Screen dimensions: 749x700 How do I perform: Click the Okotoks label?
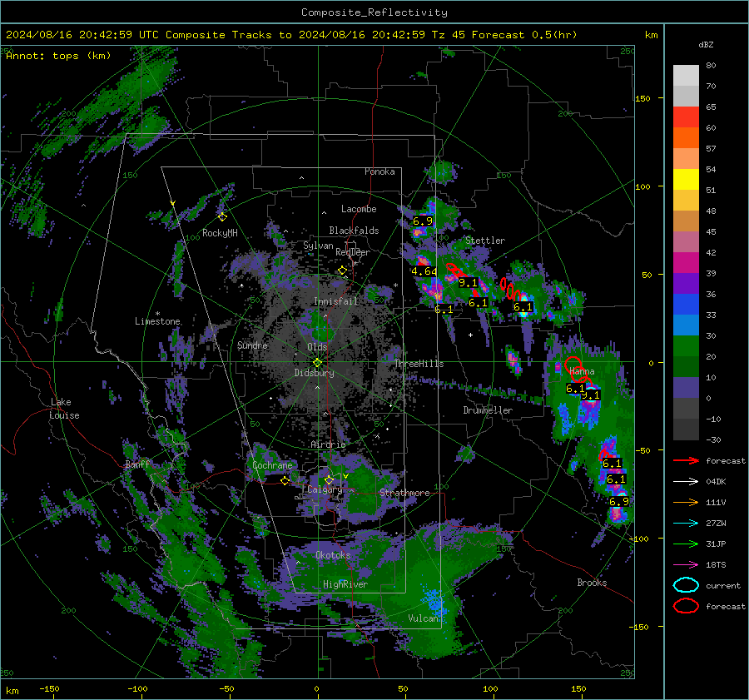click(333, 555)
